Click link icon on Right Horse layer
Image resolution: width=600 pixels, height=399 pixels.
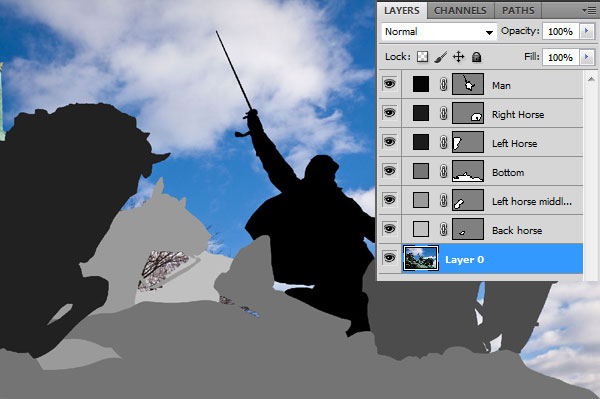443,113
